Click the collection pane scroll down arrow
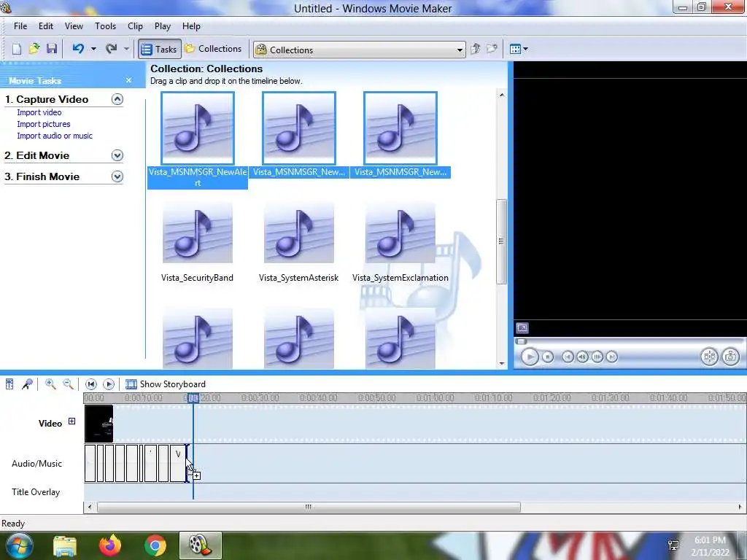Screen dimensions: 747x560 [501, 363]
